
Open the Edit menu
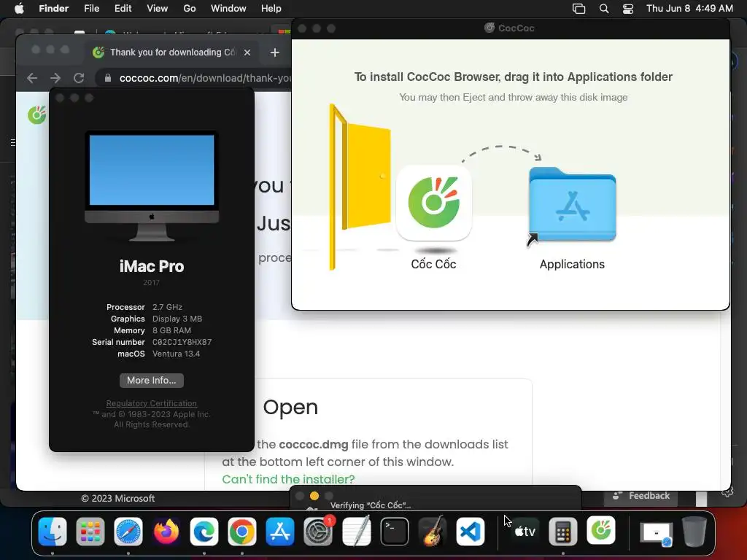coord(123,9)
